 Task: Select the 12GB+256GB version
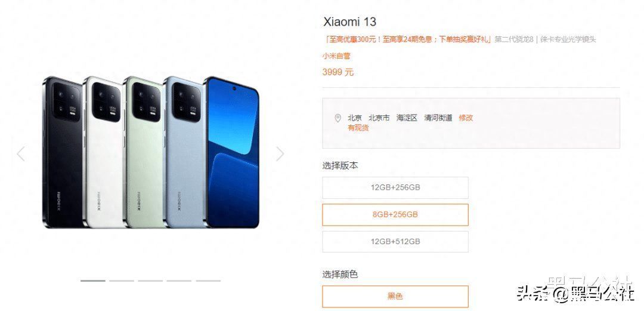click(395, 187)
